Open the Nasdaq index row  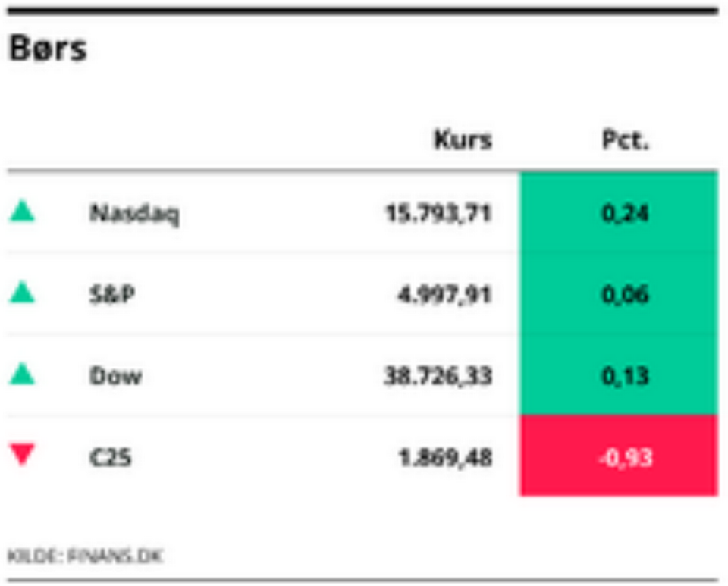click(134, 214)
